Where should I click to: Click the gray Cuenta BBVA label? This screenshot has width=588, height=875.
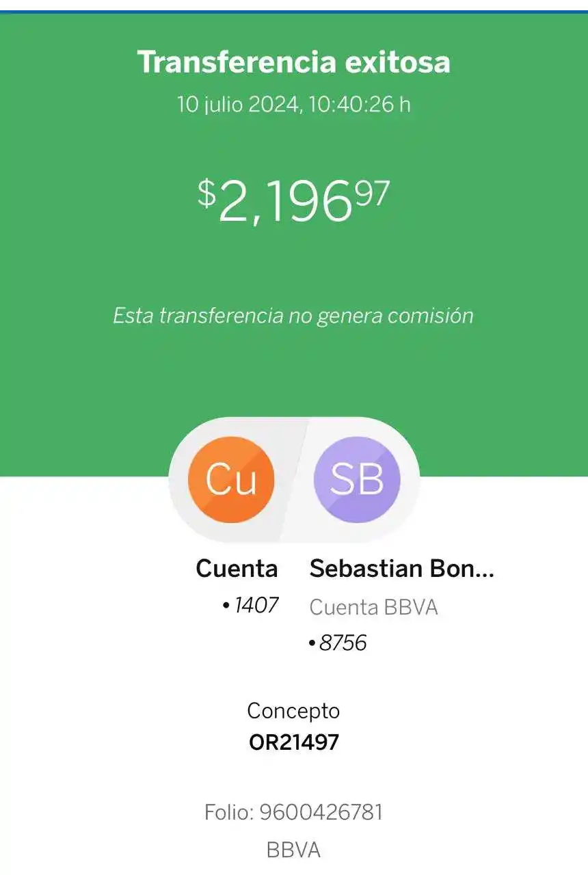pyautogui.click(x=373, y=607)
